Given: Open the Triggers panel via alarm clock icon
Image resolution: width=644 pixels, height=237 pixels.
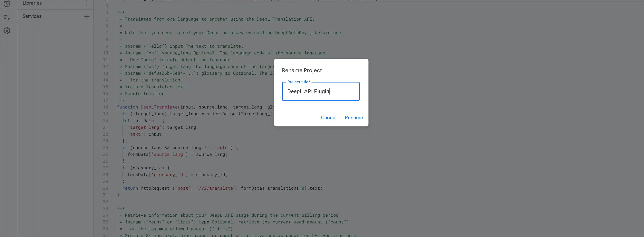Looking at the screenshot, I should (7, 4).
